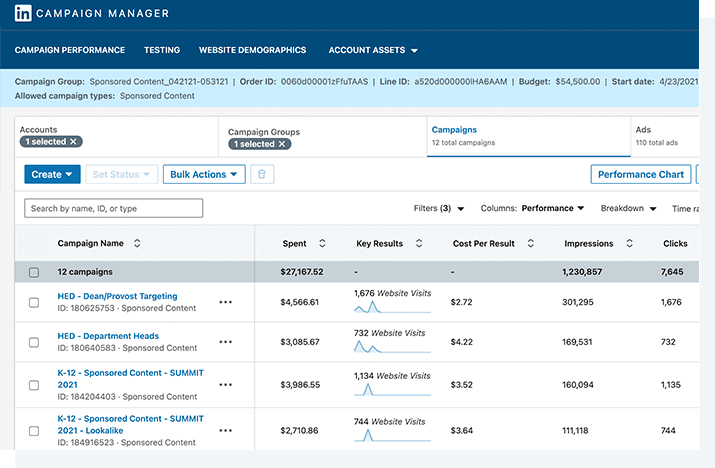Open HED - Department Heads campaign link
The width and height of the screenshot is (715, 468).
108,336
